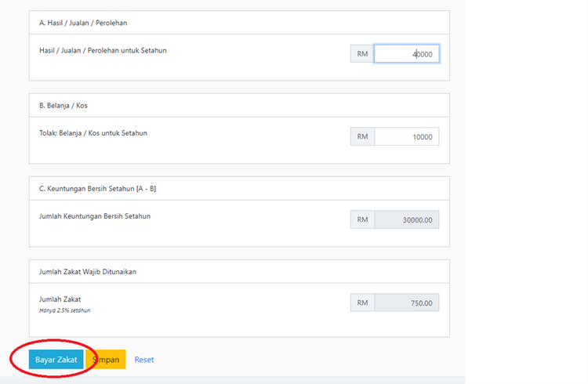Viewport: 588px width, 384px height.
Task: Click the RM prefix beside the 10000 field
Action: pos(362,137)
